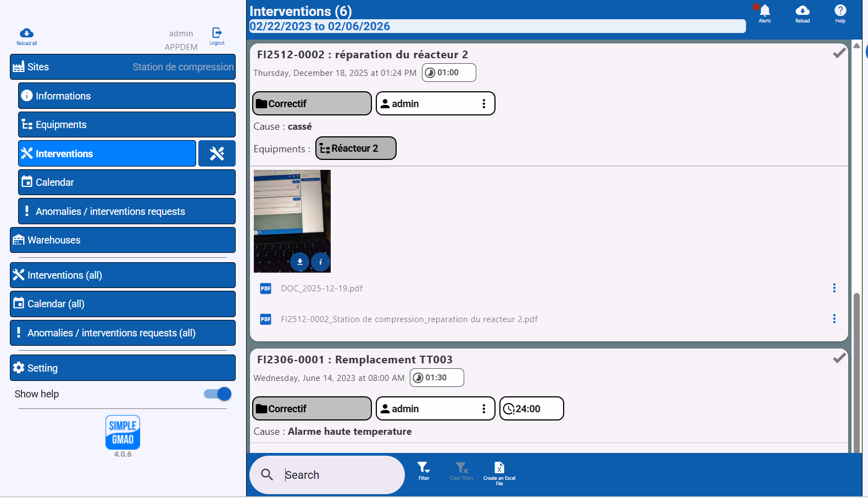Open the Informations menu item

click(x=127, y=96)
